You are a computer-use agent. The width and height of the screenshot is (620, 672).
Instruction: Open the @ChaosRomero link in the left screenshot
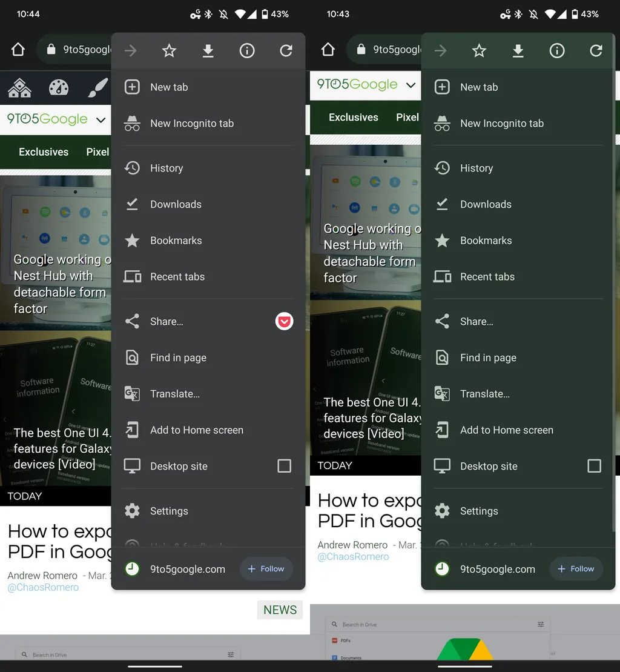tap(43, 587)
